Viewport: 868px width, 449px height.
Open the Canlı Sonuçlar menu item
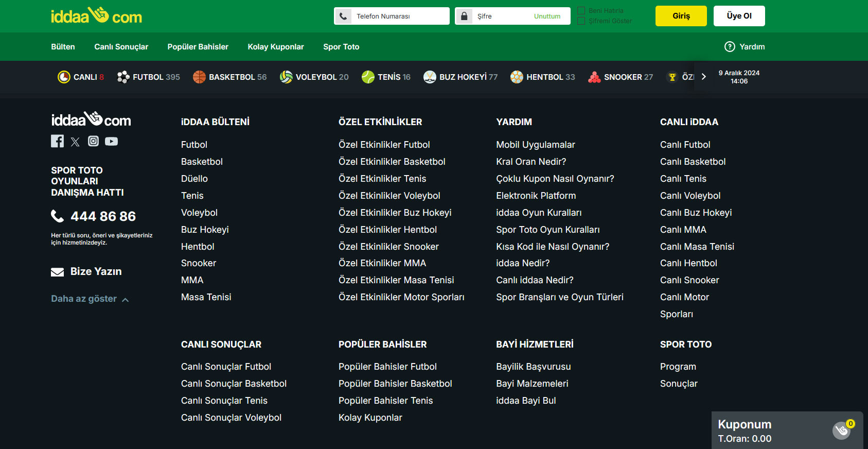click(x=121, y=47)
